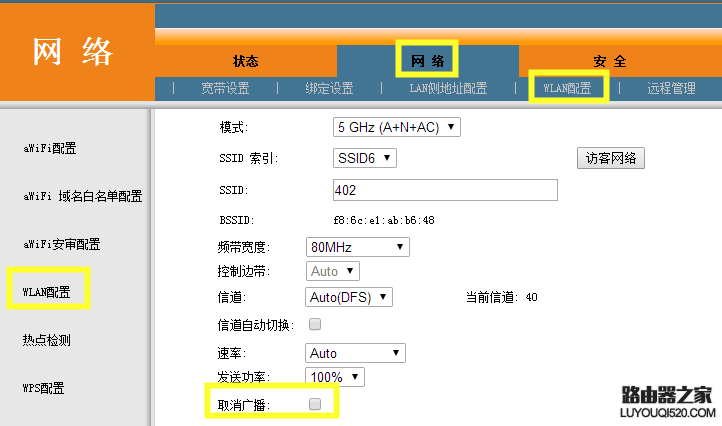Go to LAN侧地址配置 submenu
The height and width of the screenshot is (426, 722).
tap(448, 88)
